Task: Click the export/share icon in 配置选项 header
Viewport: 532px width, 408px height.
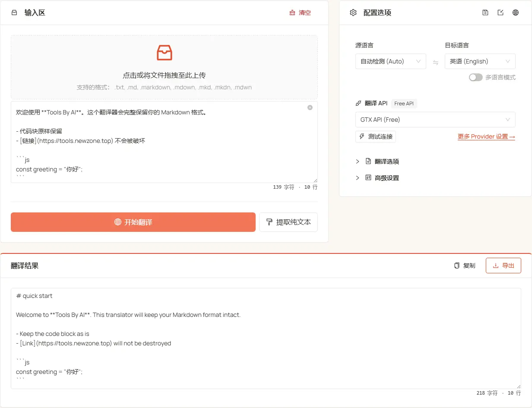Action: click(x=500, y=13)
